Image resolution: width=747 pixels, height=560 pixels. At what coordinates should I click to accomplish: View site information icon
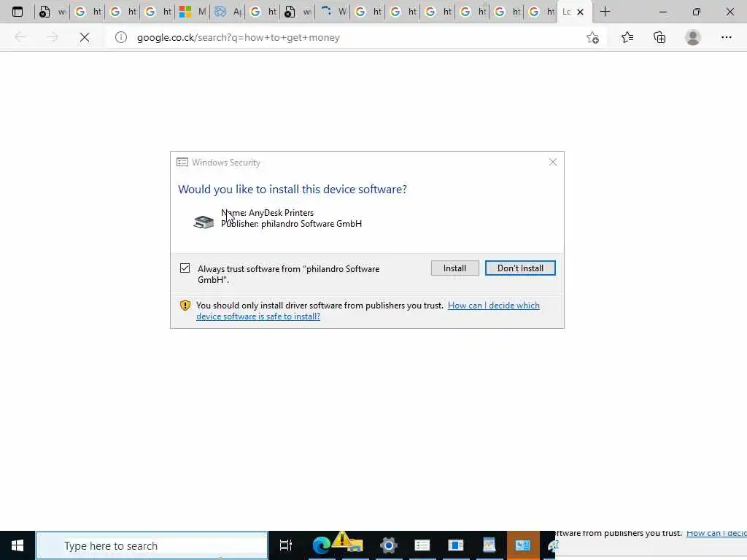tap(121, 37)
